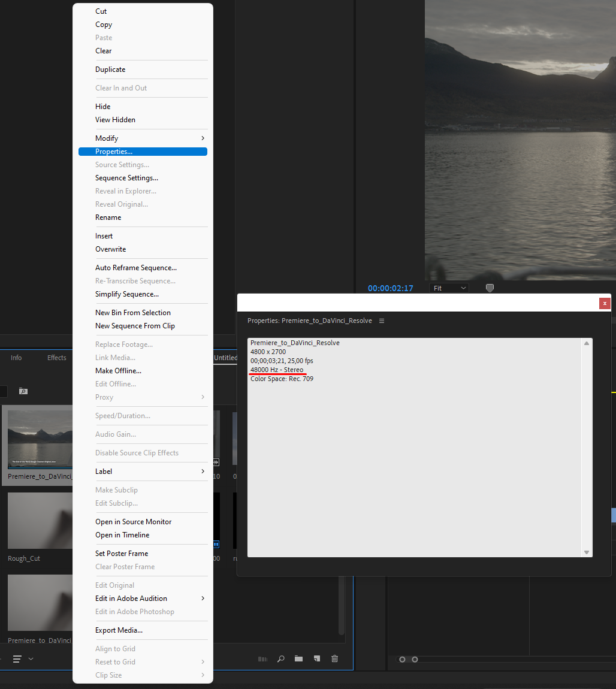The image size is (616, 689).
Task: Select Open in Timeline
Action: point(143,535)
